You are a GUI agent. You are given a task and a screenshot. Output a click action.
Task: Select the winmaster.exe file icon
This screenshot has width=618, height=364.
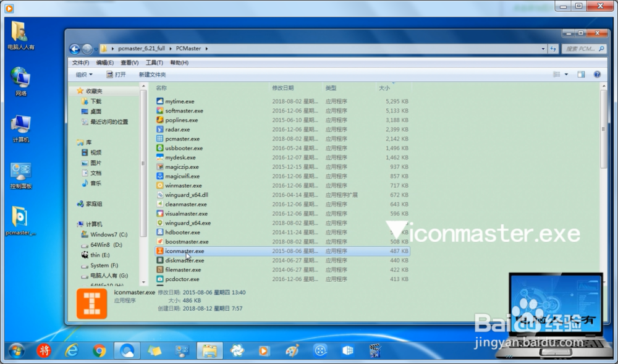(159, 185)
